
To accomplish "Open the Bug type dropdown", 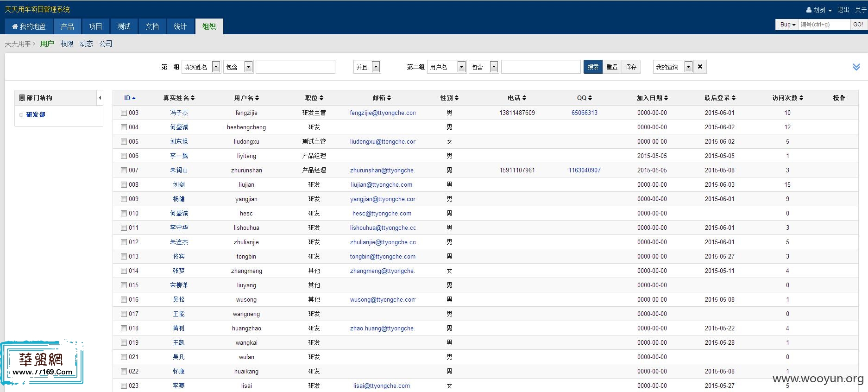I will tap(787, 25).
